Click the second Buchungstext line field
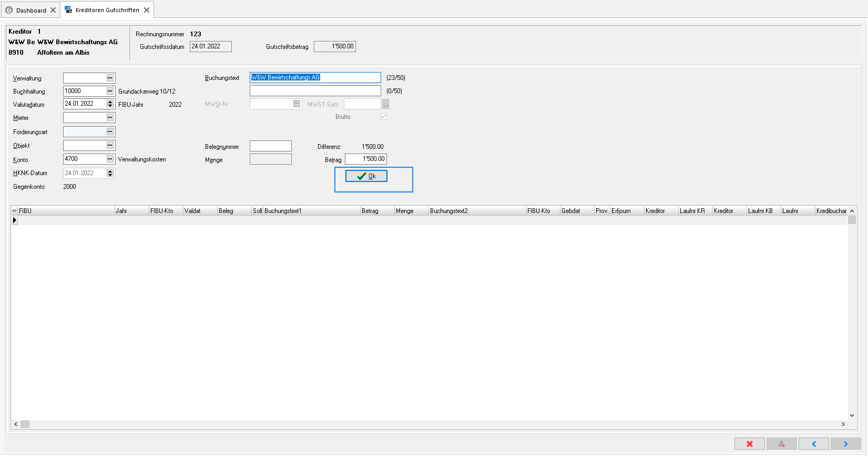This screenshot has width=868, height=456. [x=315, y=90]
